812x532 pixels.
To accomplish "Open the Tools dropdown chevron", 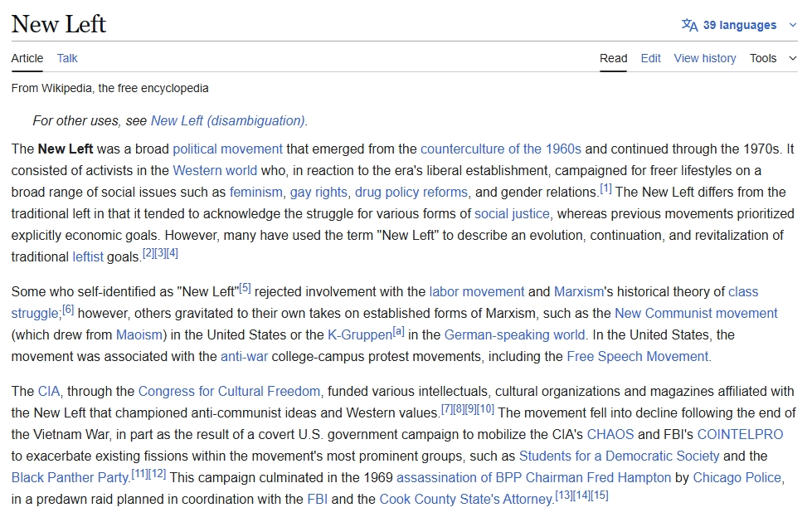I will coord(792,58).
